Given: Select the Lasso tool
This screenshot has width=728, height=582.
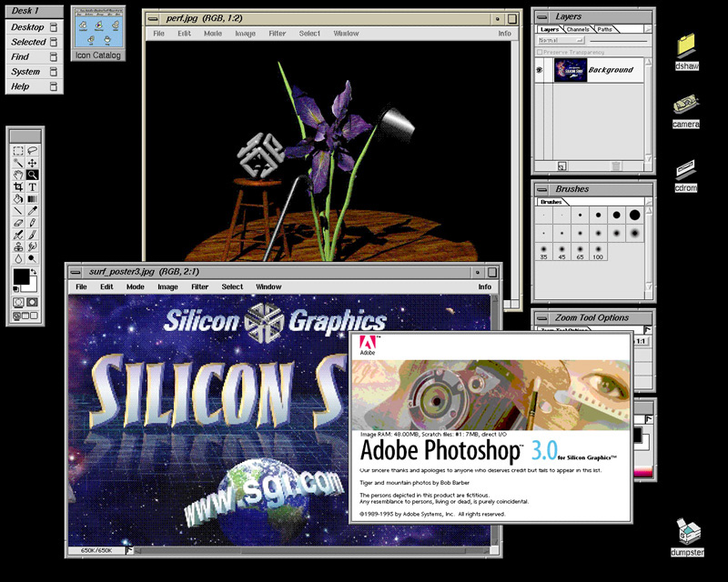Looking at the screenshot, I should pos(33,151).
